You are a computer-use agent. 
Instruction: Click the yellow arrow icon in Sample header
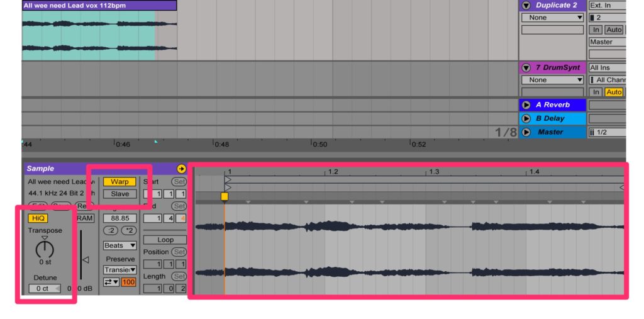(181, 169)
